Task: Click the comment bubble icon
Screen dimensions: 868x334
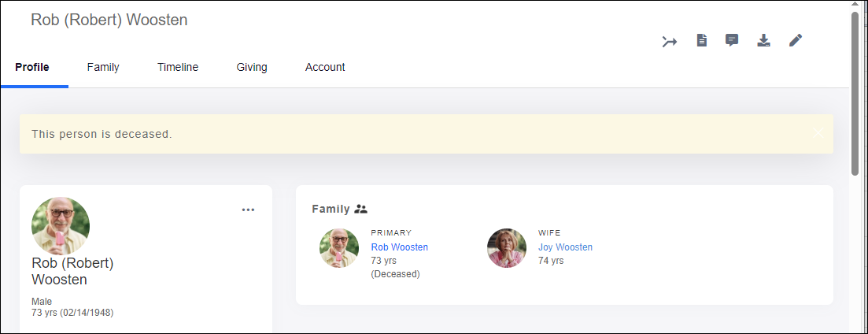Action: [732, 40]
